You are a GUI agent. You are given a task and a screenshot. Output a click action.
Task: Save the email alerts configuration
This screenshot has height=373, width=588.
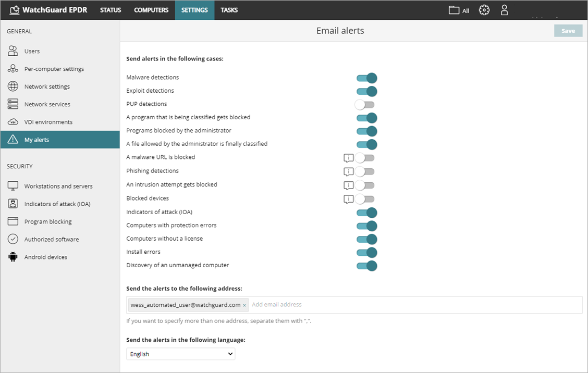568,30
